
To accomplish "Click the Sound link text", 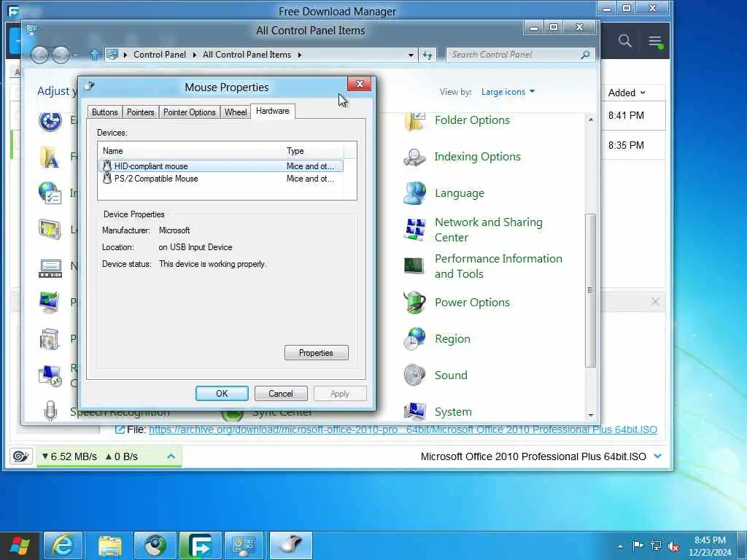I will 451,376.
